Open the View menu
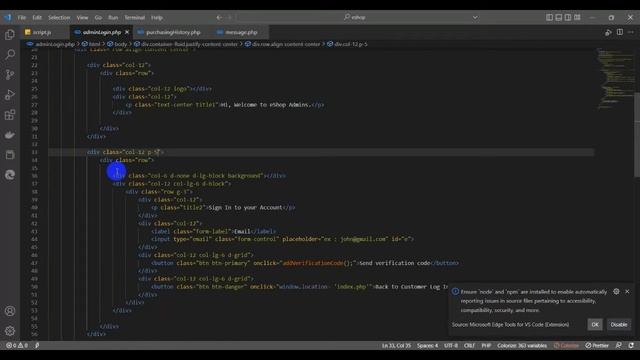The width and height of the screenshot is (640, 360). (82, 18)
